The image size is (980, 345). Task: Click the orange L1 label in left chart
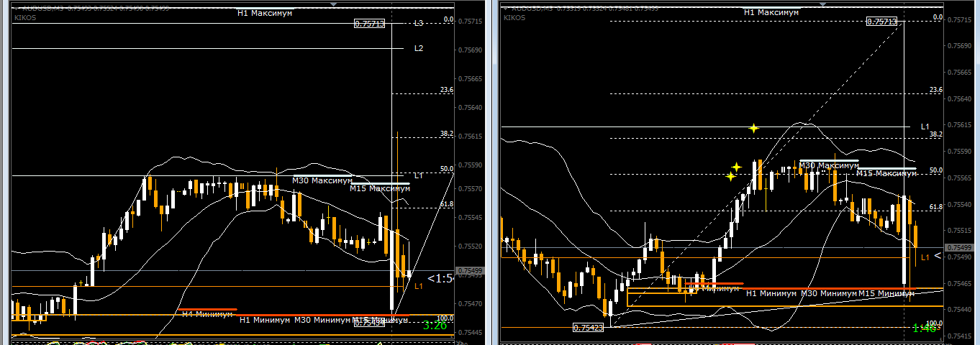pyautogui.click(x=419, y=286)
